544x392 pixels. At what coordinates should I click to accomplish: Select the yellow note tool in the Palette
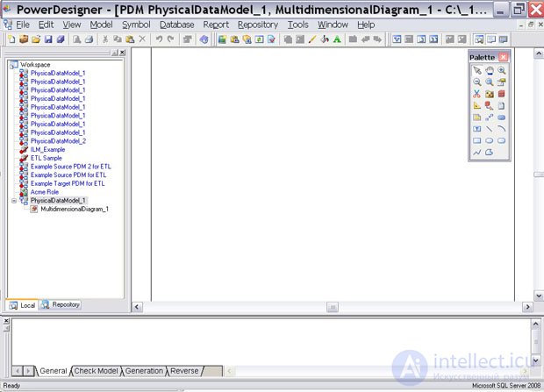pos(477,118)
